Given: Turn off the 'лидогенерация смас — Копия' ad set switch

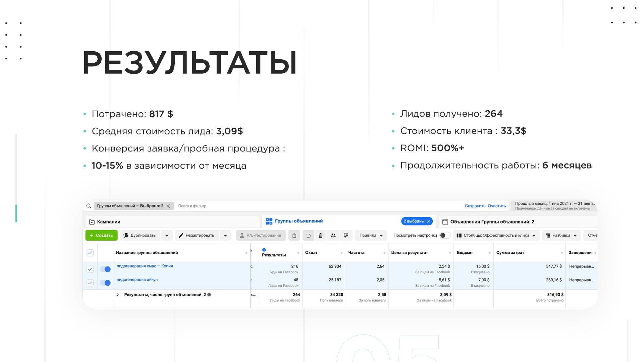Looking at the screenshot, I should (x=105, y=269).
